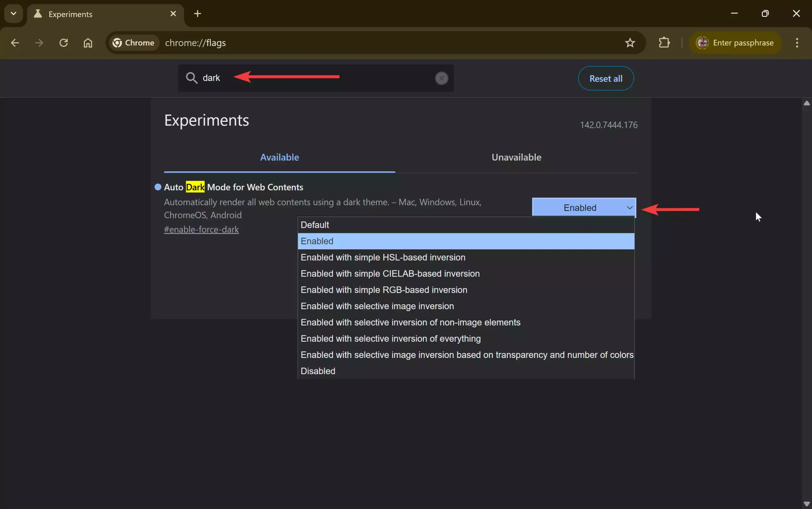The width and height of the screenshot is (812, 509).
Task: Clear the dark search query with the x
Action: 442,78
